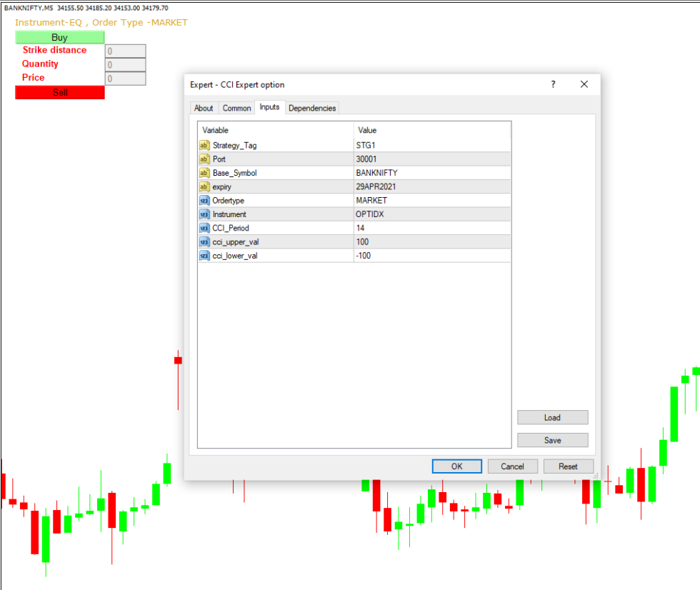Click the ab icon next to Port

[x=204, y=159]
